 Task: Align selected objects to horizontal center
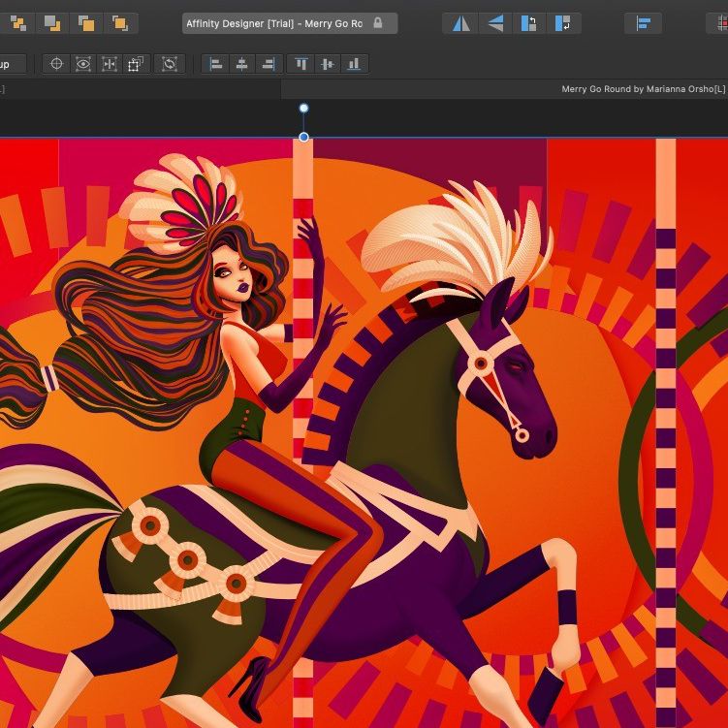[x=242, y=64]
